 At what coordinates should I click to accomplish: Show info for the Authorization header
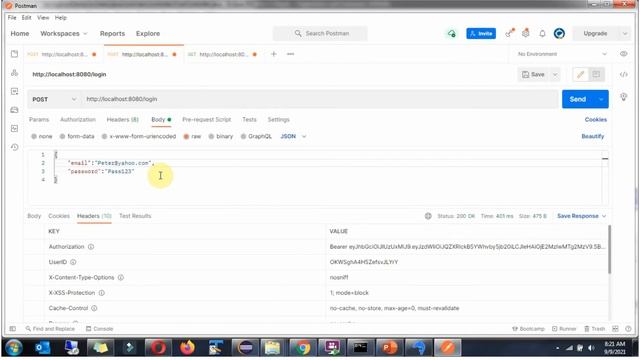tap(91, 247)
